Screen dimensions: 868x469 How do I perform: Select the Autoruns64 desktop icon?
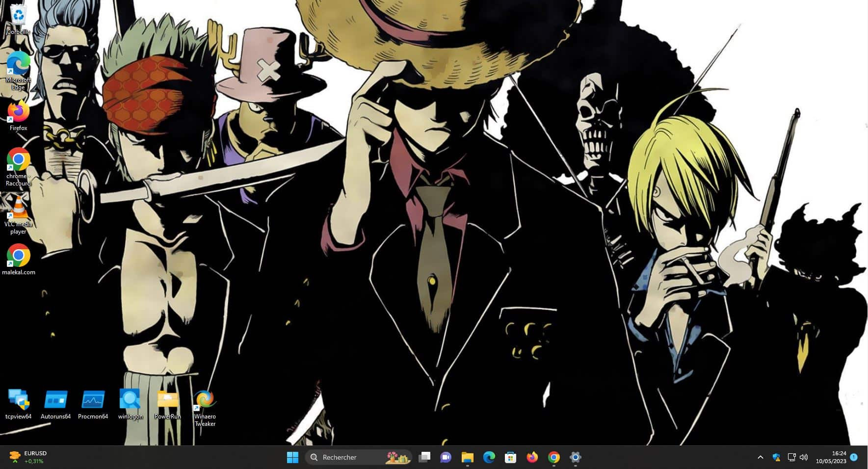tap(55, 404)
